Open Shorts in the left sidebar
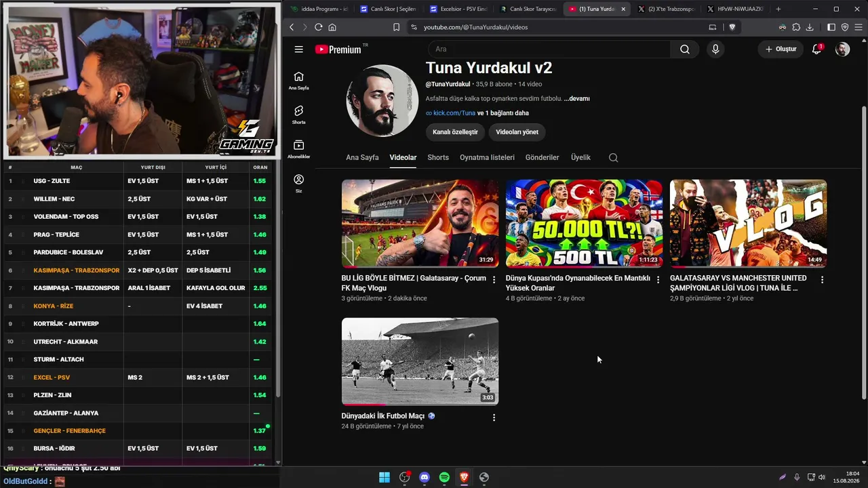 pos(298,115)
